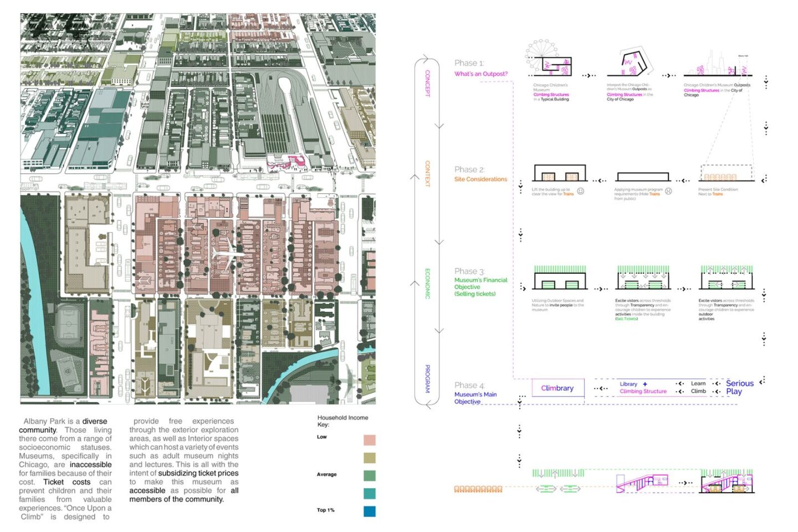Click the flat slab diagram in Phase 2
The height and width of the screenshot is (532, 798).
[643, 177]
